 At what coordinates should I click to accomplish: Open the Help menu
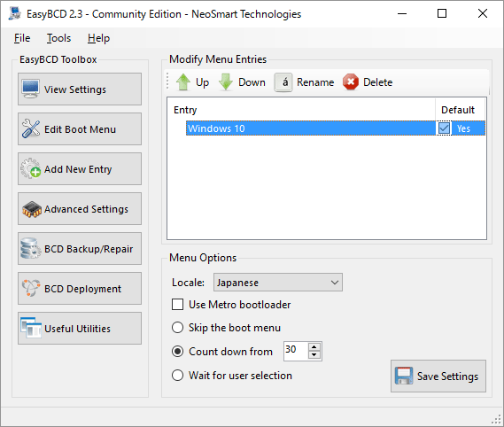tap(98, 38)
